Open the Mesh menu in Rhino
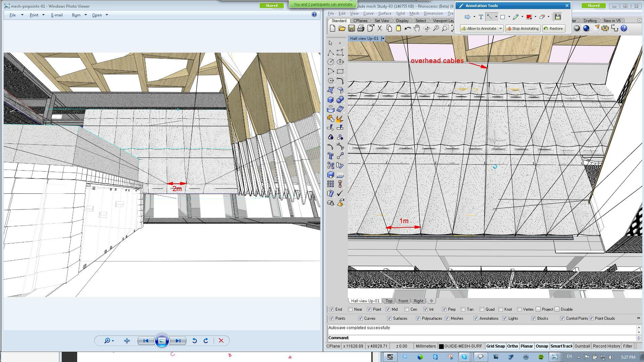Screen dimensions: 644x362 pos(414,13)
